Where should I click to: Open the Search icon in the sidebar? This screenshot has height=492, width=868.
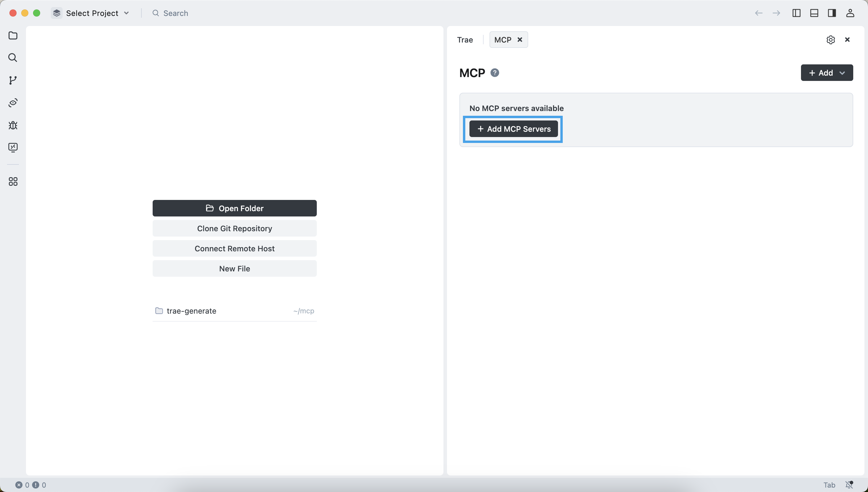pos(13,58)
